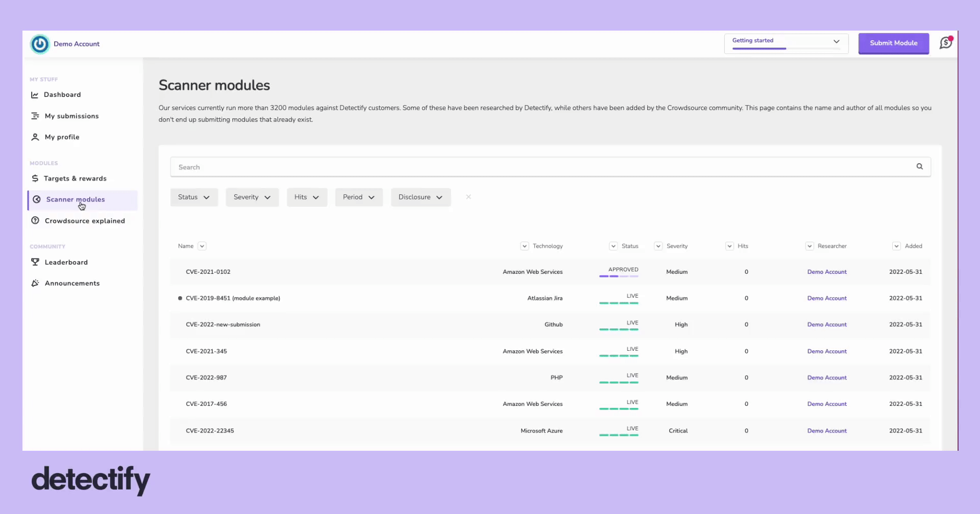
Task: Sort by Name column arrow
Action: click(x=202, y=246)
